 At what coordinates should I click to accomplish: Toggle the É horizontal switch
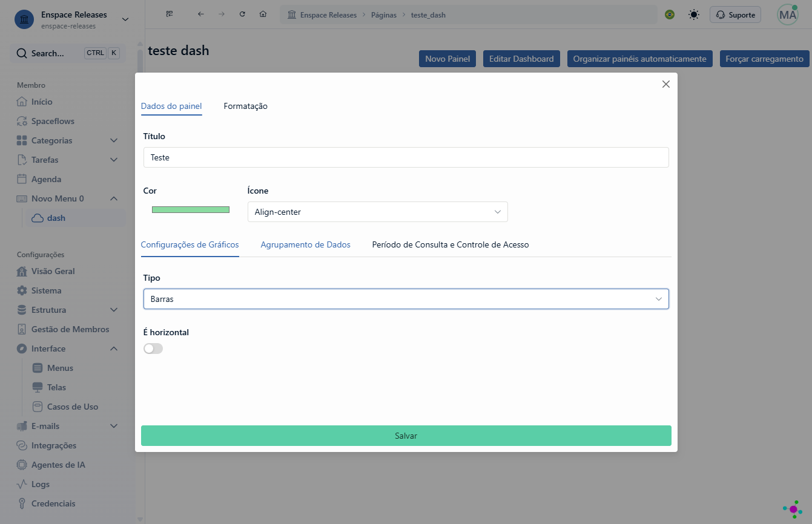153,349
